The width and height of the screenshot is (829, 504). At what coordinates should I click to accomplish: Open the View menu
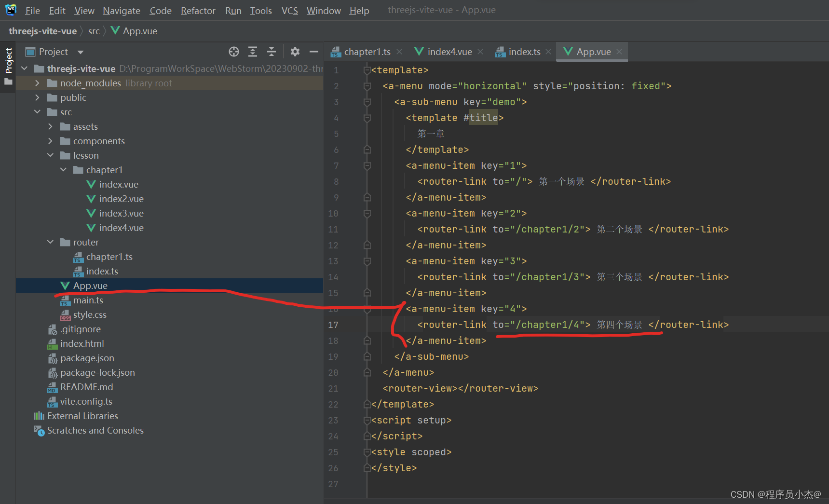tap(84, 11)
